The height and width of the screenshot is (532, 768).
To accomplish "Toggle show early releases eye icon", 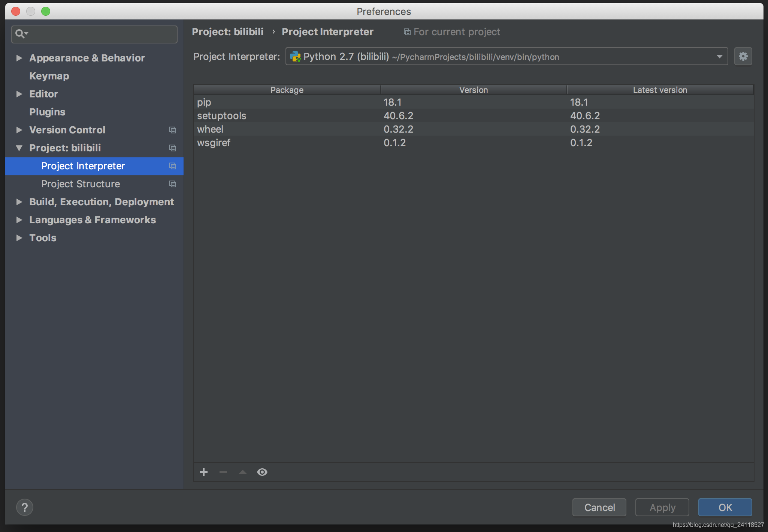I will click(x=262, y=472).
